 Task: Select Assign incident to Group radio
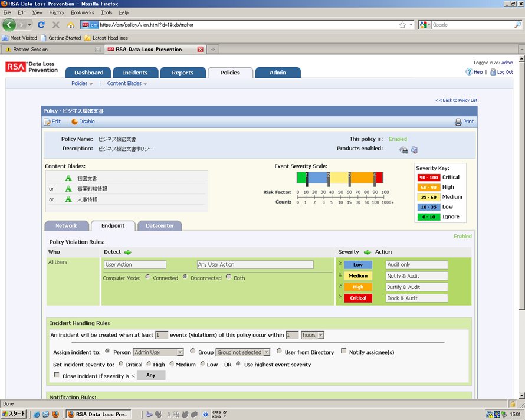[x=192, y=351]
